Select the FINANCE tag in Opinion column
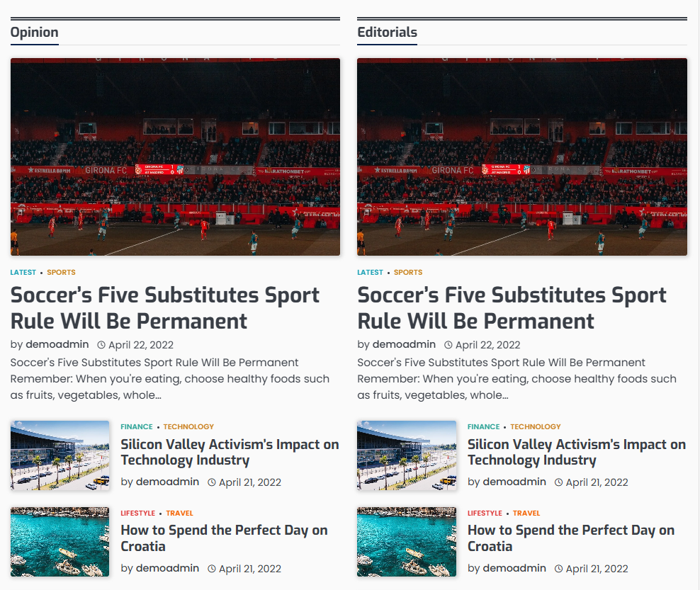The height and width of the screenshot is (590, 700). [x=137, y=426]
